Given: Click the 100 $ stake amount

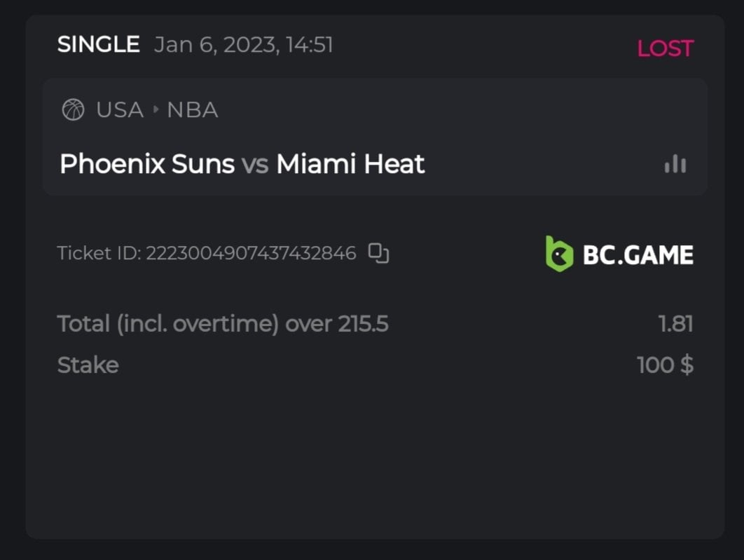Looking at the screenshot, I should pos(665,365).
